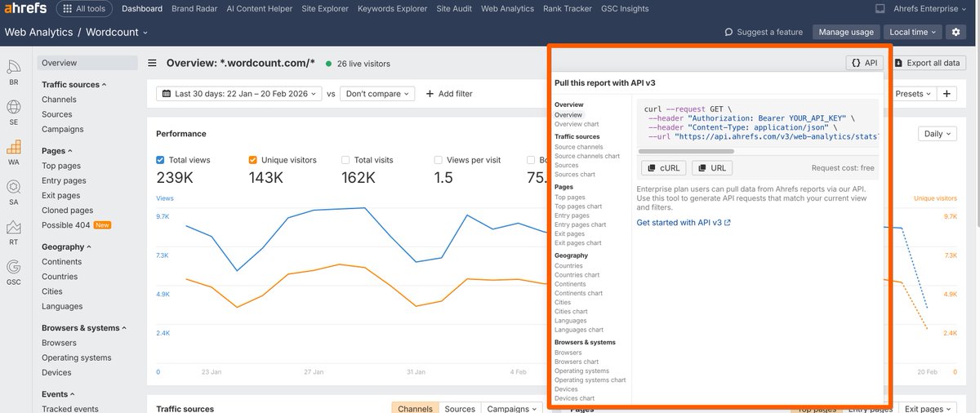Viewport: 980px width, 413px height.
Task: Open the BR sidebar icon
Action: [14, 72]
